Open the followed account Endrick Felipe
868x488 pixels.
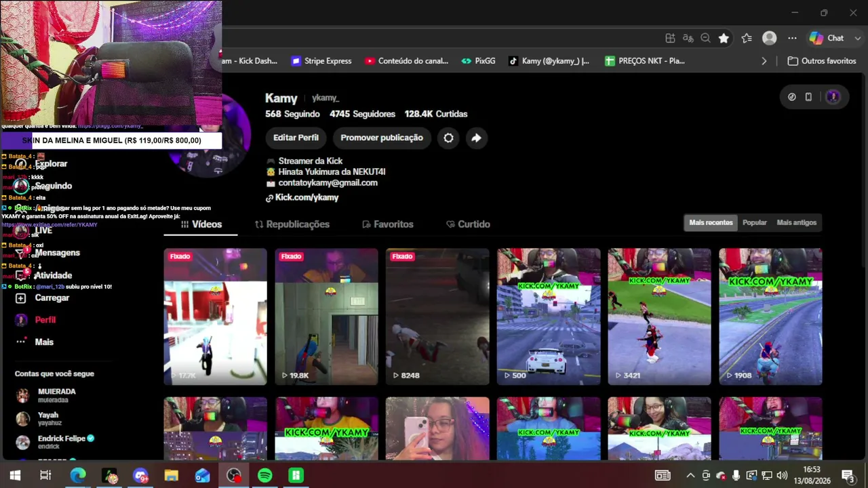[55, 443]
